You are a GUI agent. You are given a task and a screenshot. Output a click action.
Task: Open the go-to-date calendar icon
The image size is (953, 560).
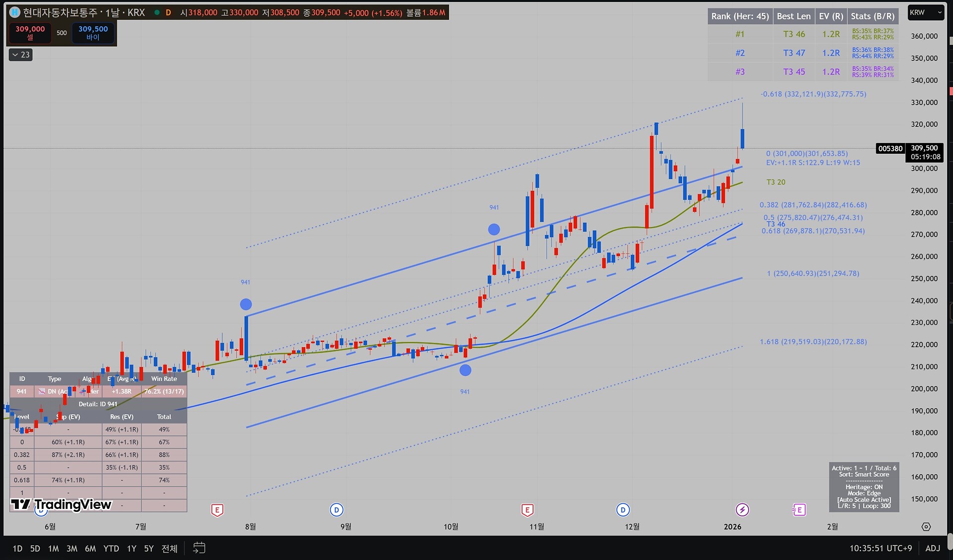199,548
